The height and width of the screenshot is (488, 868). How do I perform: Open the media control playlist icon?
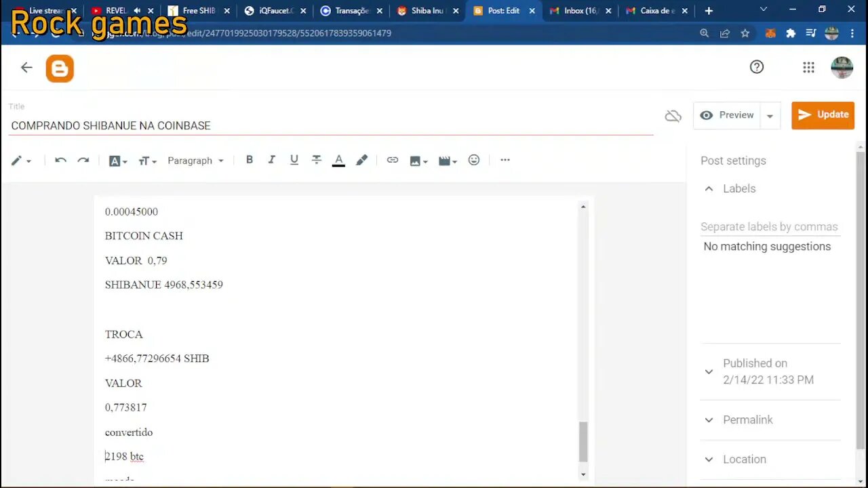[x=811, y=33]
